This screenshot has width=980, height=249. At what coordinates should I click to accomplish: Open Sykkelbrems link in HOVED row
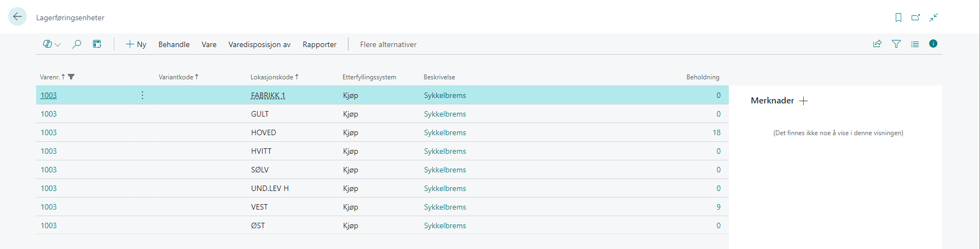(x=445, y=132)
